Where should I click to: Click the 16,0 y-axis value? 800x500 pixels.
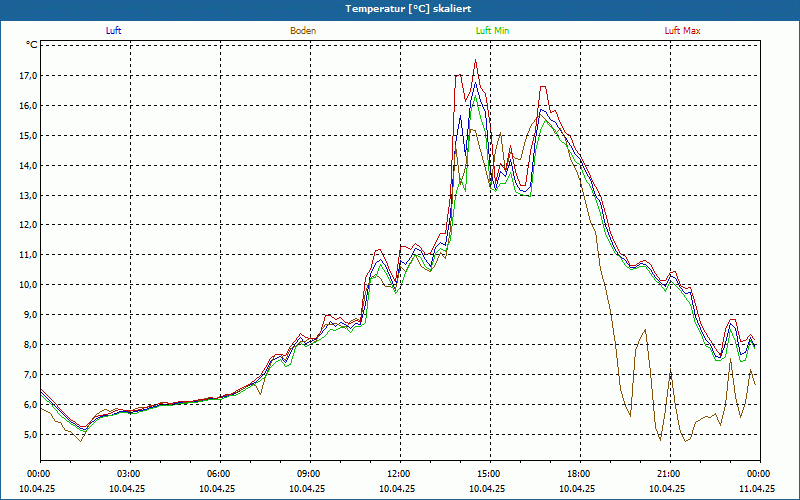click(x=28, y=106)
